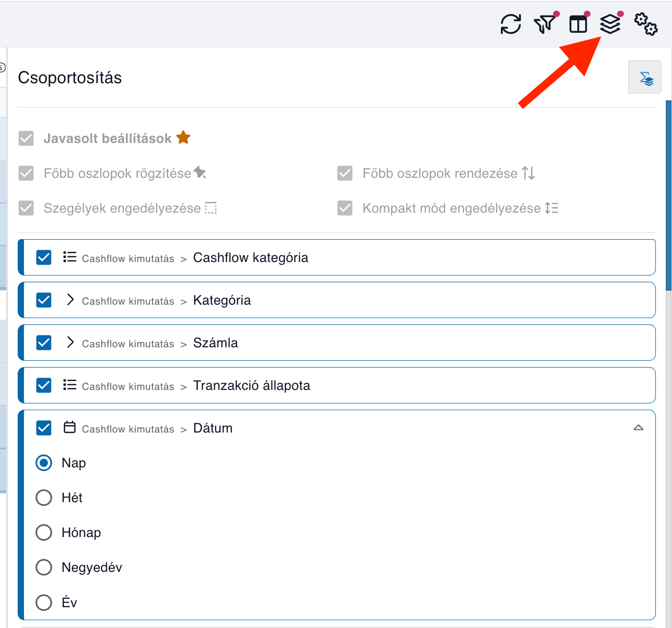672x628 pixels.
Task: Select the Hét radio button
Action: click(44, 498)
